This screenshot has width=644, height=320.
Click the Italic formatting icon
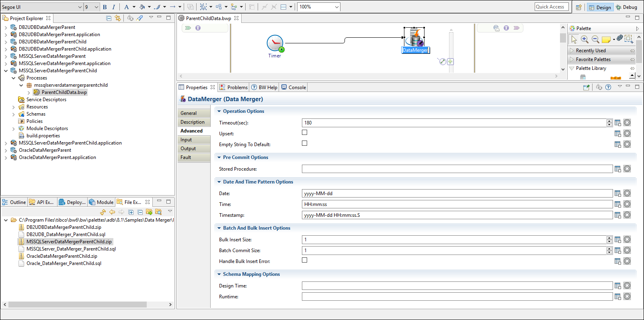pyautogui.click(x=114, y=7)
